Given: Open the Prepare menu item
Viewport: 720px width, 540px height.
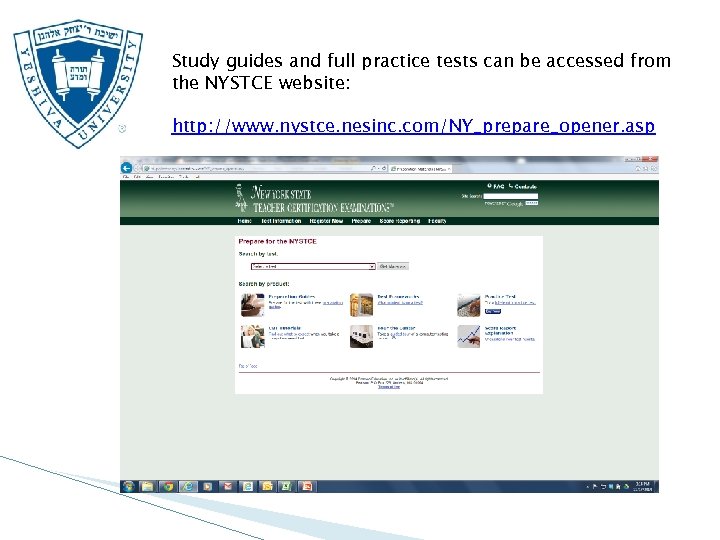Looking at the screenshot, I should tap(361, 221).
